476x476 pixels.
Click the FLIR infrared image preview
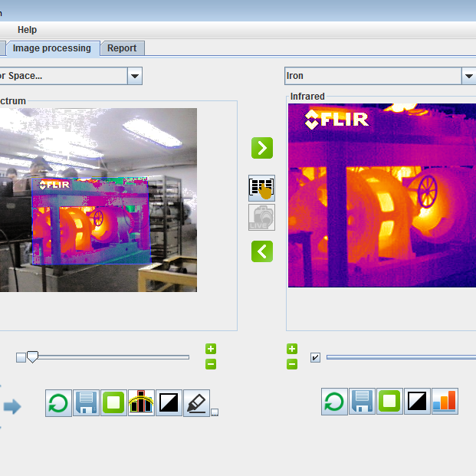[x=382, y=195]
